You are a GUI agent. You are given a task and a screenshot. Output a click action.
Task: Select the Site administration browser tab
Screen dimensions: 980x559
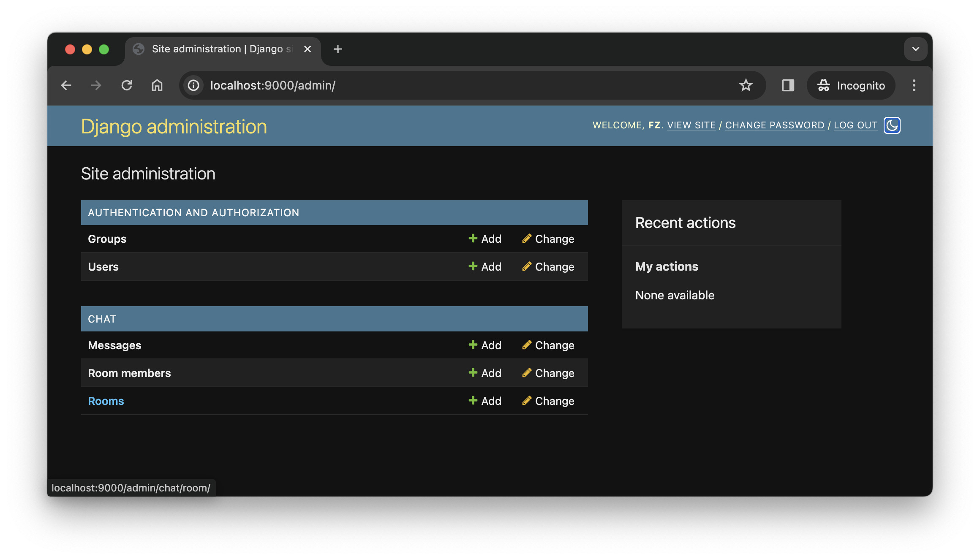point(223,49)
